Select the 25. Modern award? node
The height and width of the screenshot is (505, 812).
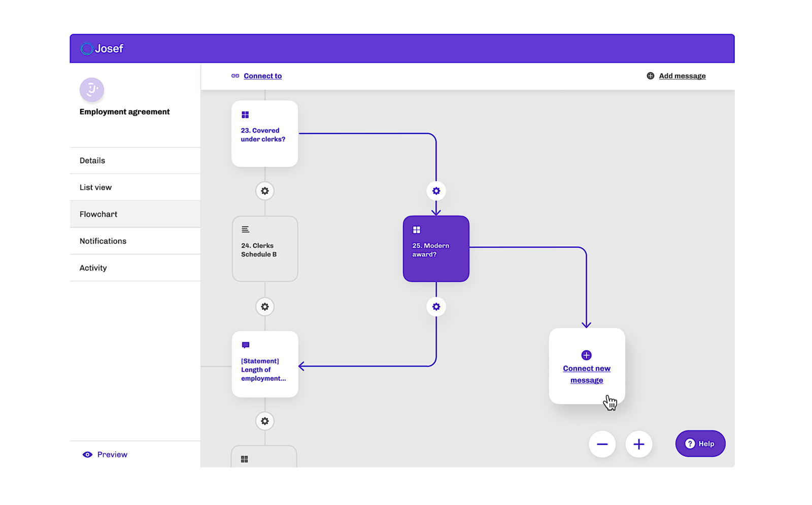[436, 249]
